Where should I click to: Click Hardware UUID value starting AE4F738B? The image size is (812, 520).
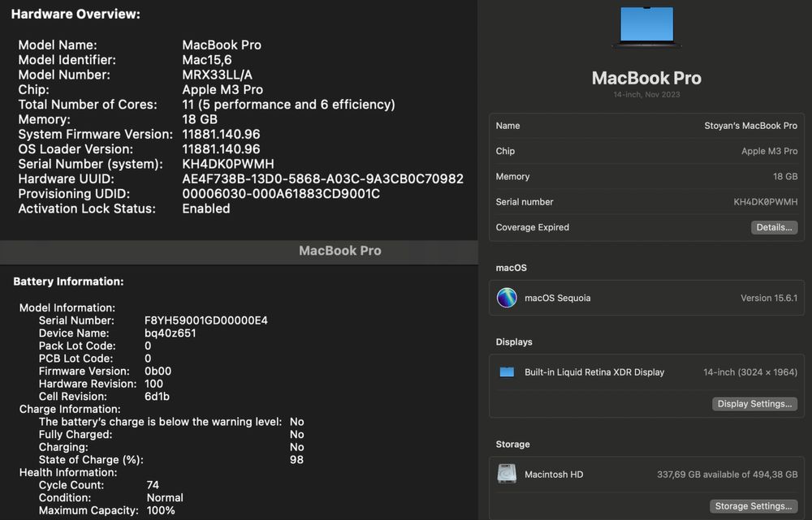322,179
